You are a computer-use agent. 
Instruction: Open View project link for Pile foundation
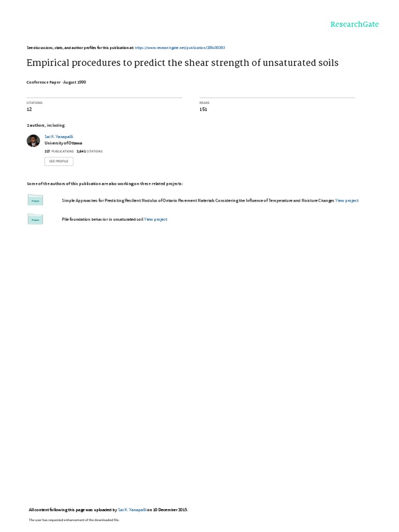click(155, 219)
